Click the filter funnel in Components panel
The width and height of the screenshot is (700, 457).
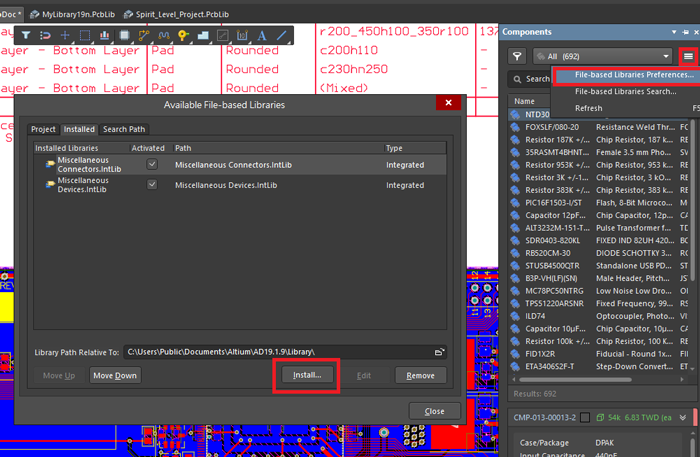point(517,56)
